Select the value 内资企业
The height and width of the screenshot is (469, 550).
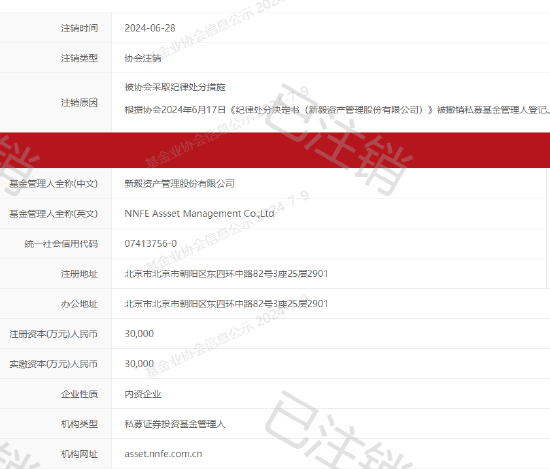point(143,394)
